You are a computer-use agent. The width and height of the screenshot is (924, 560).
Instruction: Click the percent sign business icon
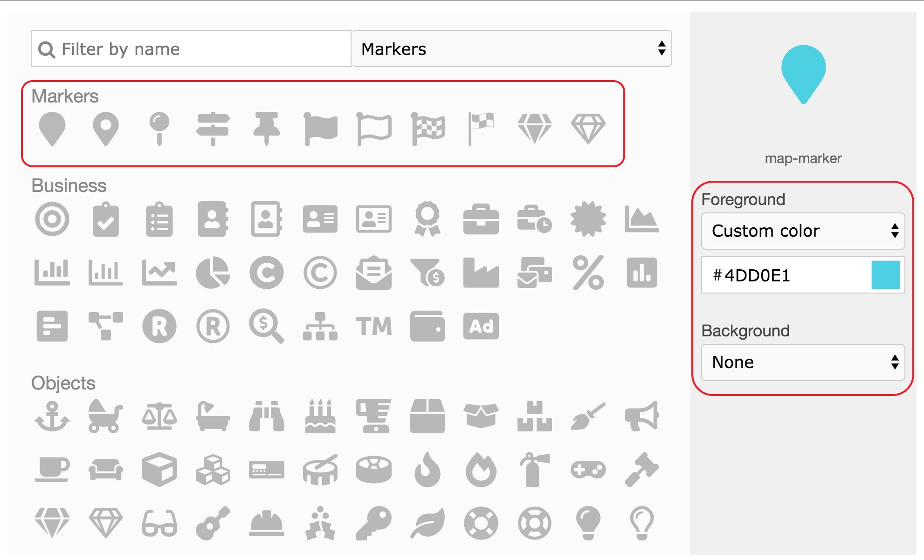(x=588, y=273)
